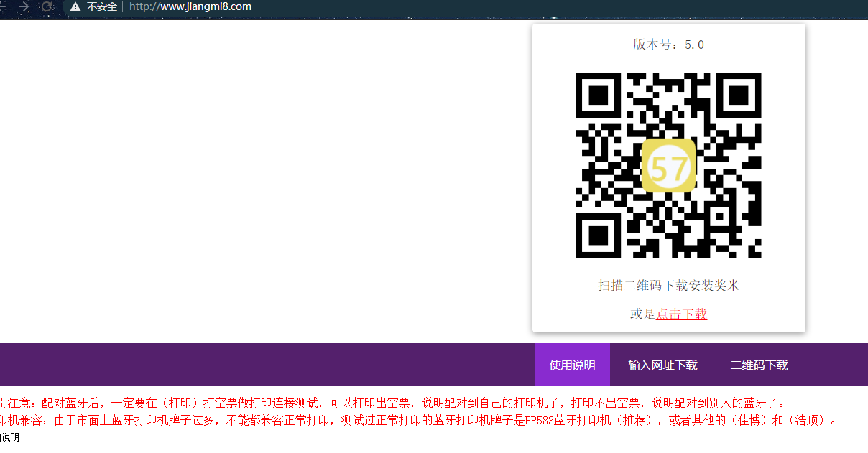Image resolution: width=868 pixels, height=453 pixels.
Task: Click the 版本号：5.0 version label
Action: click(x=668, y=44)
